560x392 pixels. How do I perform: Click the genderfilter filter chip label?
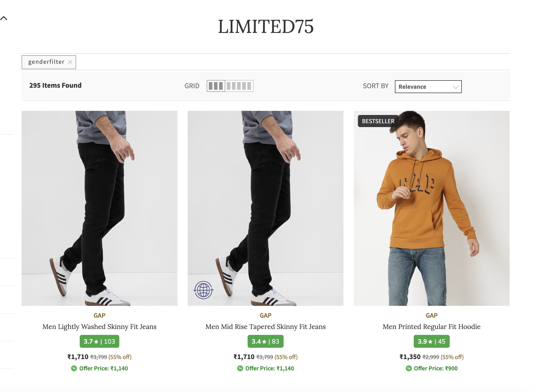point(46,62)
